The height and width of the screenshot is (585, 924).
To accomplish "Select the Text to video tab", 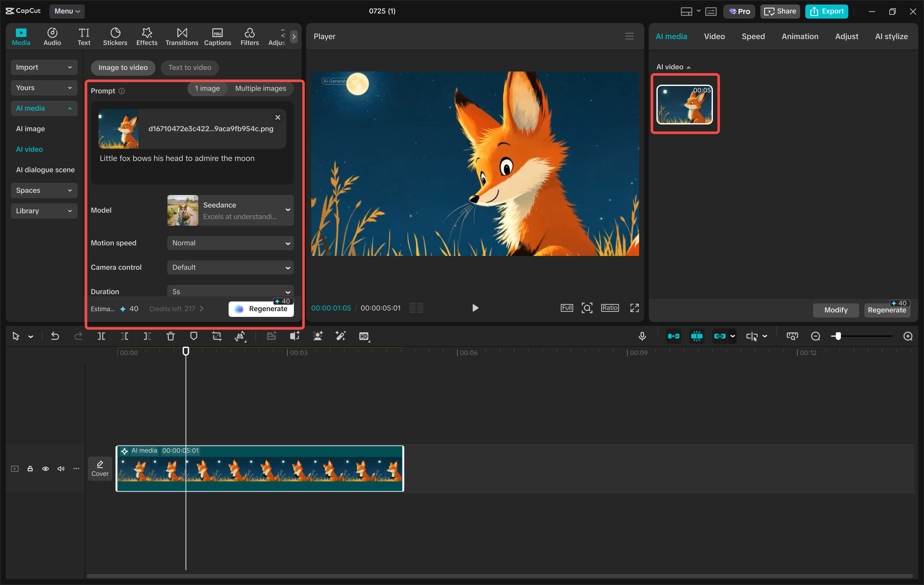I will [190, 68].
